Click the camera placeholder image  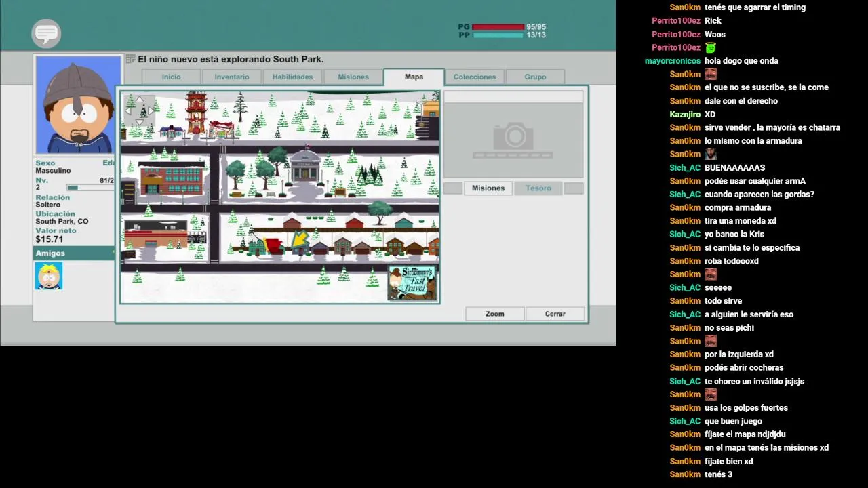pyautogui.click(x=513, y=140)
